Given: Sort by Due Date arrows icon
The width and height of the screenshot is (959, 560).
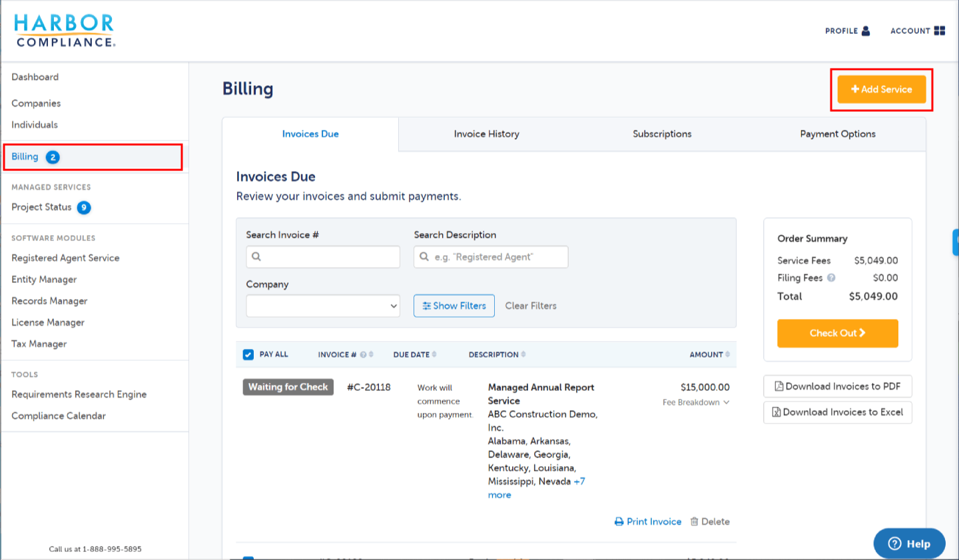Looking at the screenshot, I should pyautogui.click(x=434, y=354).
